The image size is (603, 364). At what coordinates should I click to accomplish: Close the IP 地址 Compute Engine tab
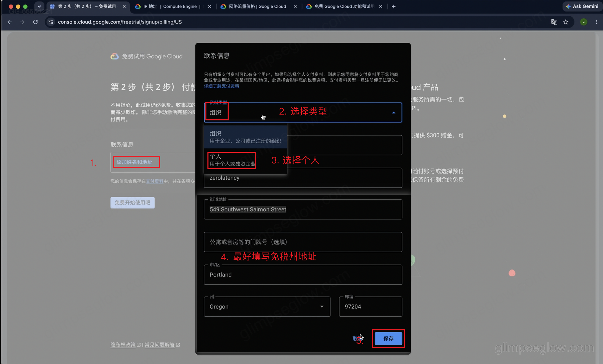coord(209,6)
